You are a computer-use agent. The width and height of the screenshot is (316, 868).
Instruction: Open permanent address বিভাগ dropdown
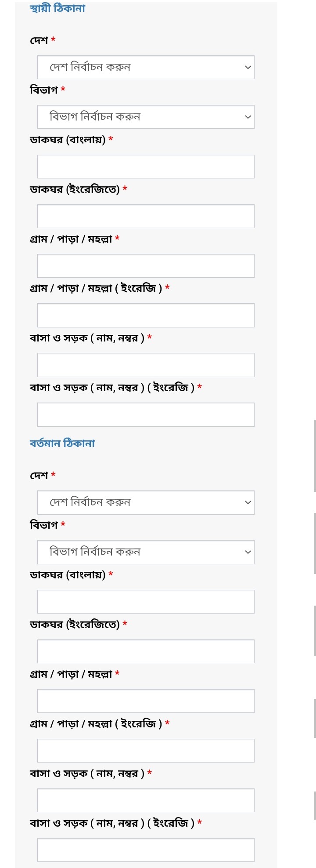click(146, 117)
